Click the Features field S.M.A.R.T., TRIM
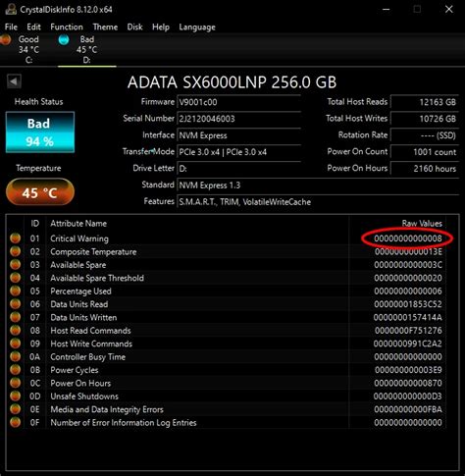The height and width of the screenshot is (476, 465). [x=318, y=202]
